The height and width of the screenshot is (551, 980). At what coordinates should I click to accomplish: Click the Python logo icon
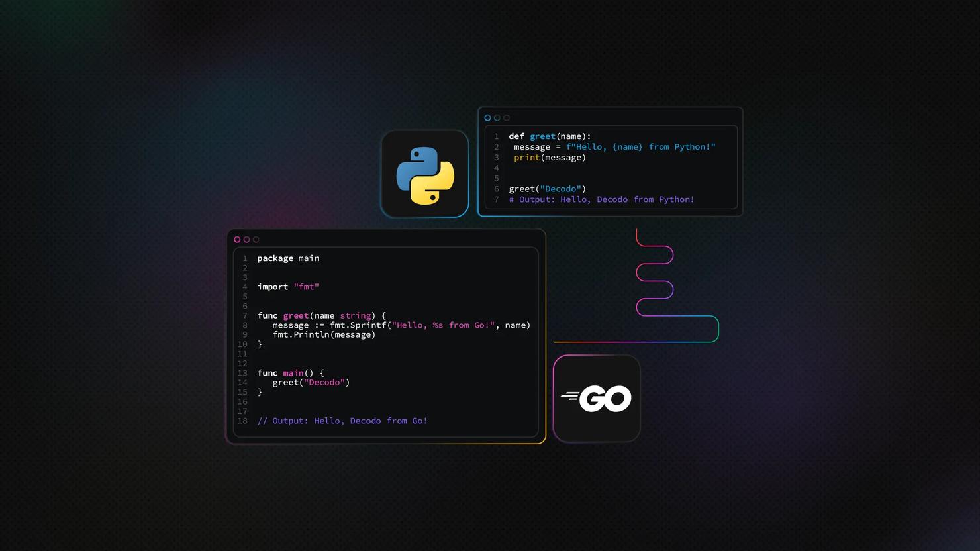point(425,174)
